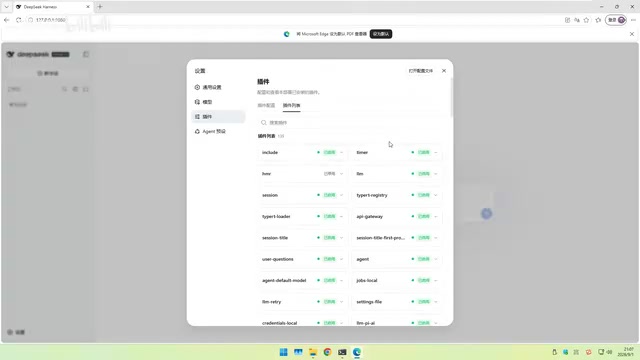Viewport: 640px width, 360px height.
Task: Click the enabled badge of timer plugin
Action: (x=424, y=152)
